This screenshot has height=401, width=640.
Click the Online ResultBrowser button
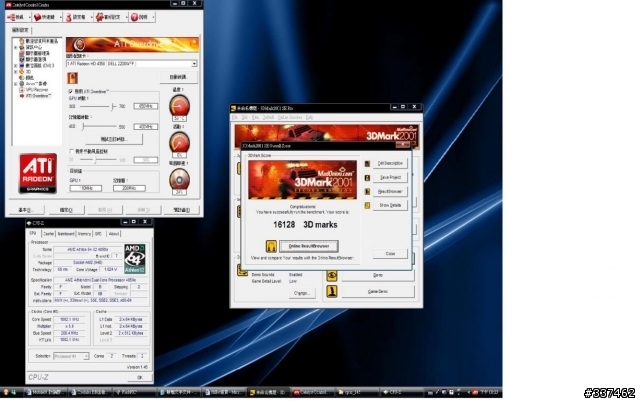(309, 246)
